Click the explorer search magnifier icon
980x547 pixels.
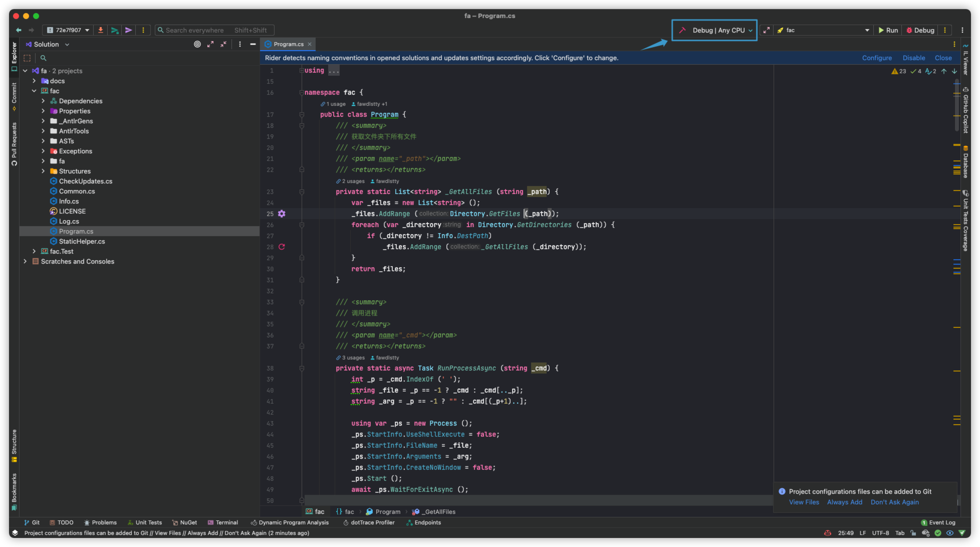43,58
